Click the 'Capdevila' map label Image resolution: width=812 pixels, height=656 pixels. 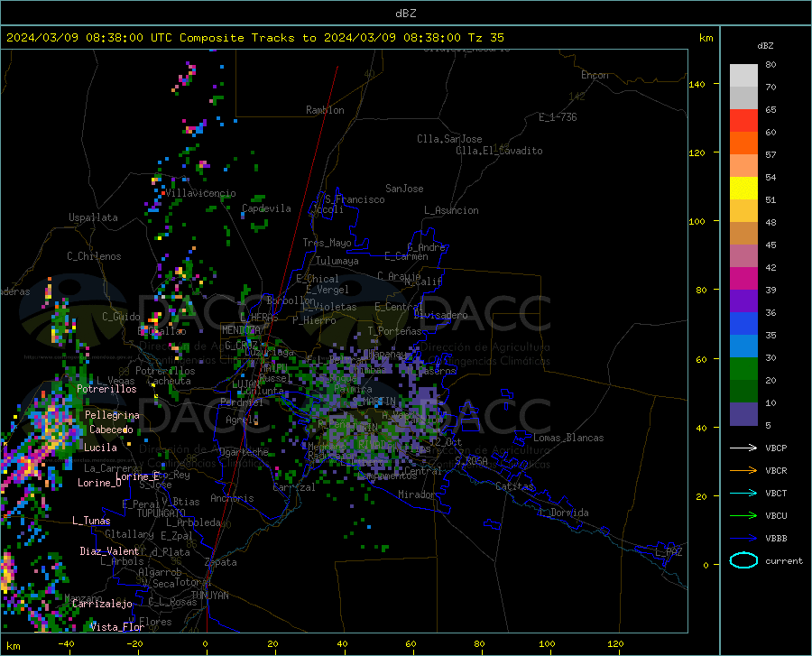click(266, 208)
